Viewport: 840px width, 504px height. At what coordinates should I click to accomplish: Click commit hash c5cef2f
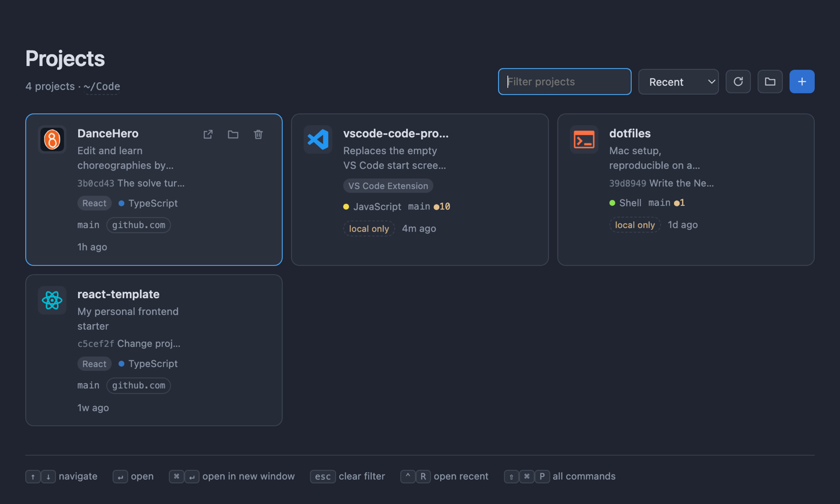point(96,344)
